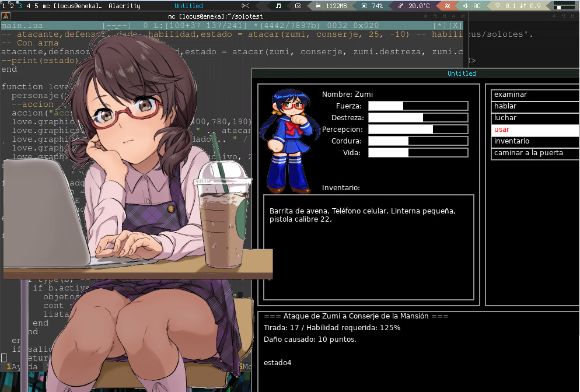Click the scissors icon in top bar
The image size is (580, 392).
click(244, 6)
